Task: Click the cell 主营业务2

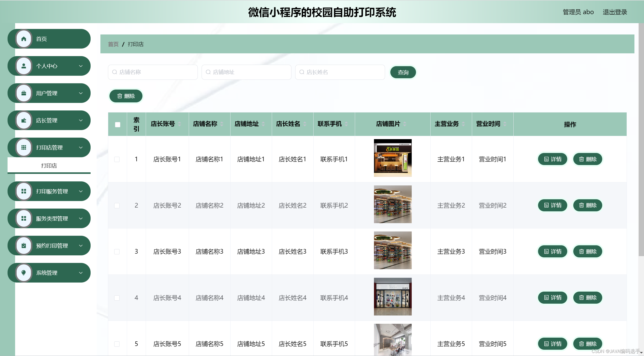Action: click(x=451, y=206)
